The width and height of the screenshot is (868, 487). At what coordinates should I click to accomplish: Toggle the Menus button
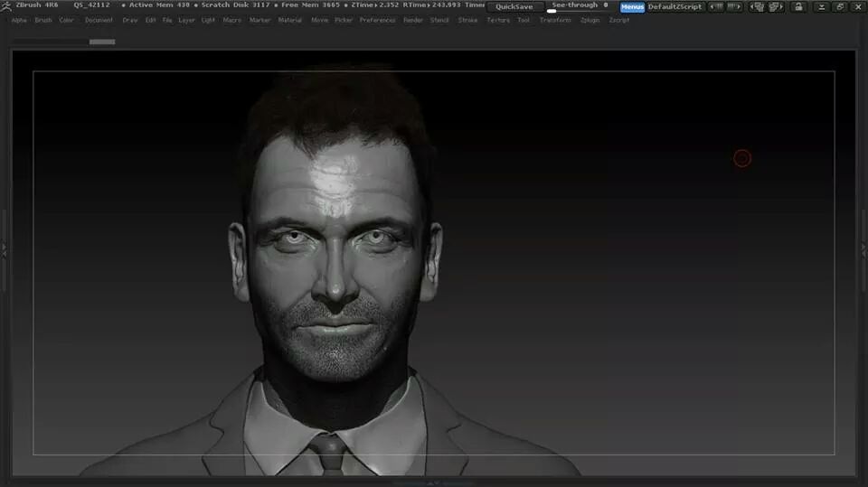tap(632, 6)
